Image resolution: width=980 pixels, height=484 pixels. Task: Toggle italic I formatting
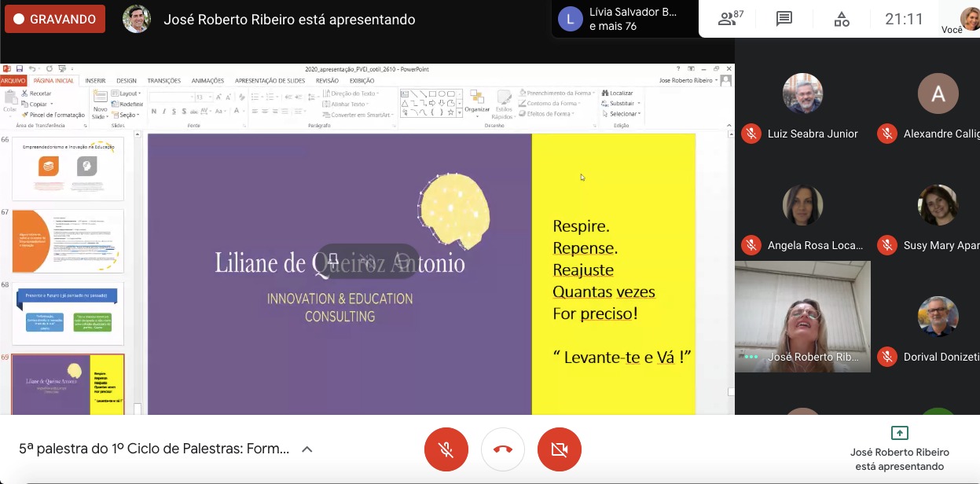click(x=164, y=111)
